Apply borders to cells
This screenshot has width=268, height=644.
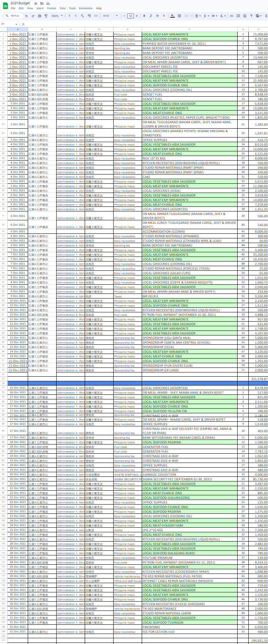[179, 16]
